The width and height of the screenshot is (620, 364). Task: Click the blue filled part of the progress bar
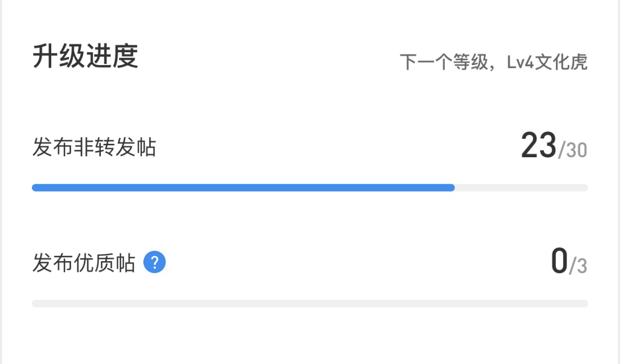click(243, 187)
